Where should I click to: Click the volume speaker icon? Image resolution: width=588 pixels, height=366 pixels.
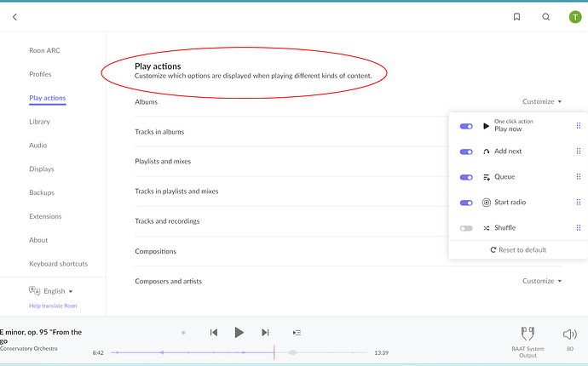pyautogui.click(x=569, y=334)
